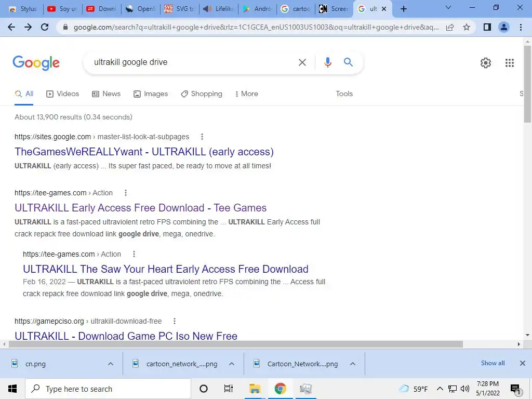Switch to the Stylus browser tab
The image size is (532, 399).
point(23,9)
